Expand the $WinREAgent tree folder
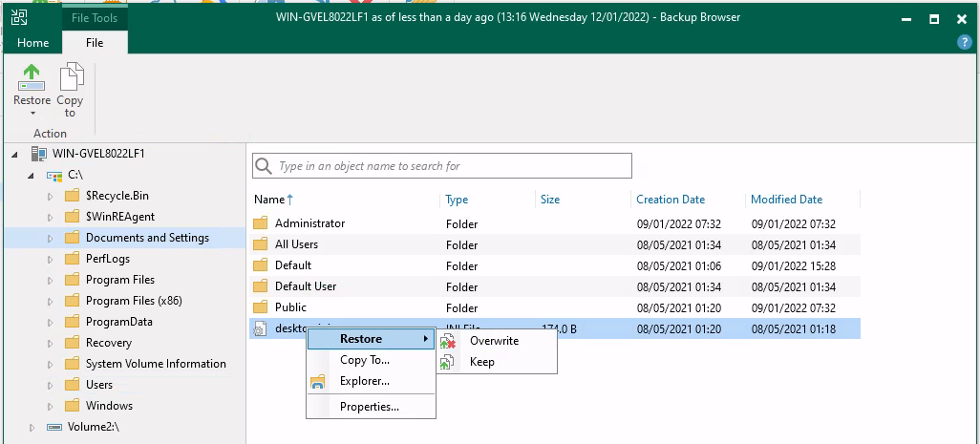This screenshot has height=444, width=980. pyautogui.click(x=51, y=218)
